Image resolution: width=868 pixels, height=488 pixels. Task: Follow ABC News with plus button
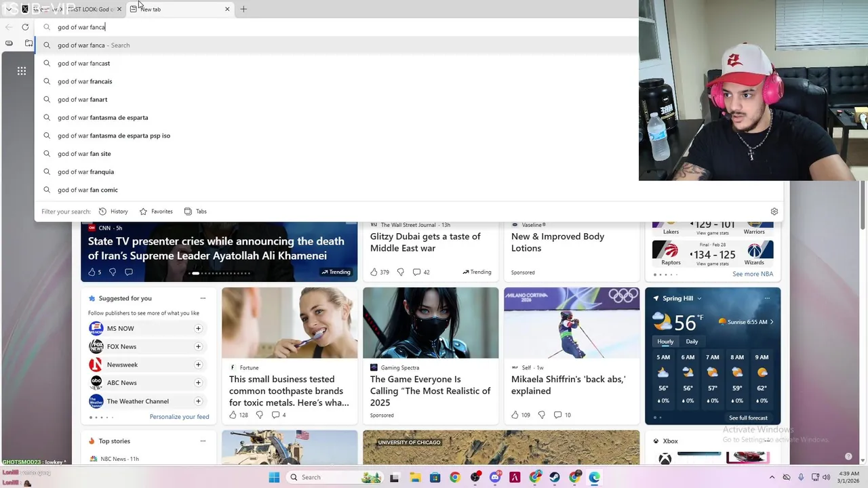[198, 383]
